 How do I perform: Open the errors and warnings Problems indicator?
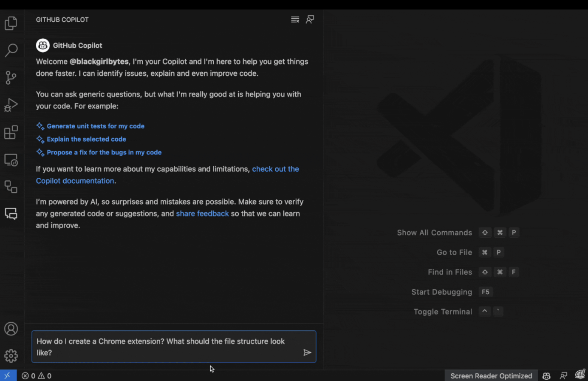pos(37,376)
